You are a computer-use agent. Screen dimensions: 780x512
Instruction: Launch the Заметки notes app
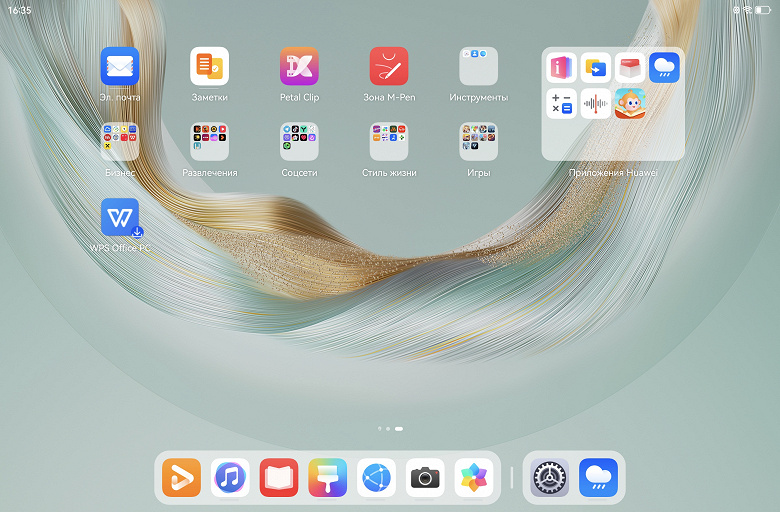tap(209, 67)
